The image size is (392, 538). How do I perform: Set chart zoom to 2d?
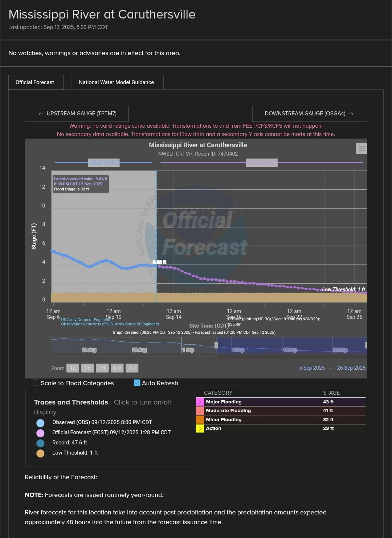[87, 368]
